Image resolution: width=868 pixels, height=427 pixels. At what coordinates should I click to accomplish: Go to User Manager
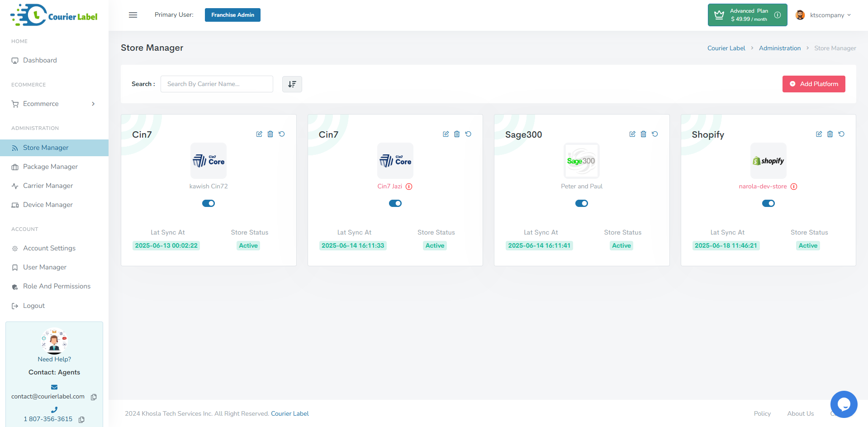[x=54, y=267]
